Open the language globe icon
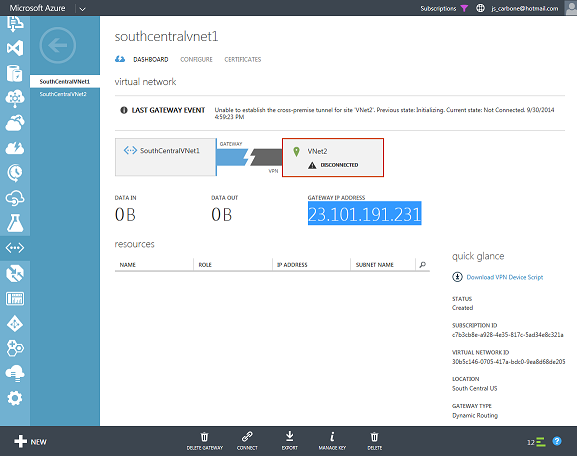577x456 pixels. click(480, 8)
